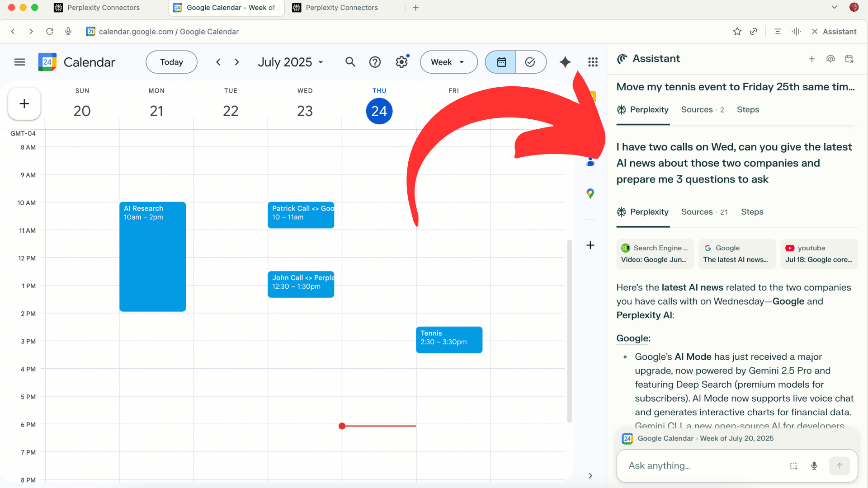Open Google Maps side panel icon
Viewport: 868px width, 488px height.
(590, 194)
